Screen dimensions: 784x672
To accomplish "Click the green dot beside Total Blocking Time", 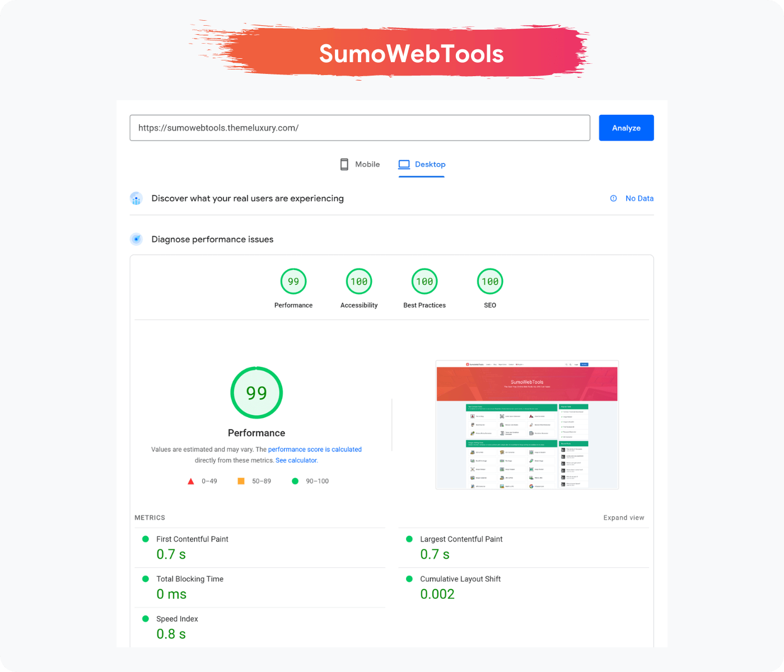I will tap(146, 579).
